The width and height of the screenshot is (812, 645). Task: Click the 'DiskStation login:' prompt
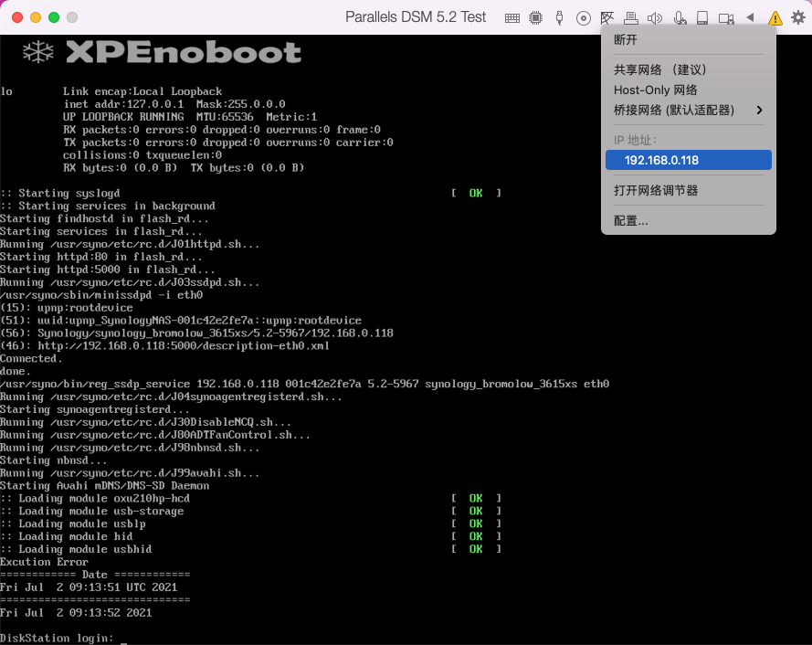click(x=57, y=639)
